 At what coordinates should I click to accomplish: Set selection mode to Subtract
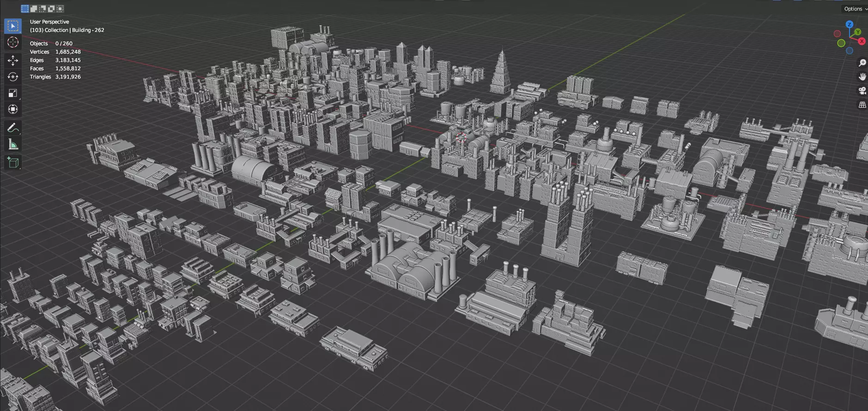pos(42,9)
